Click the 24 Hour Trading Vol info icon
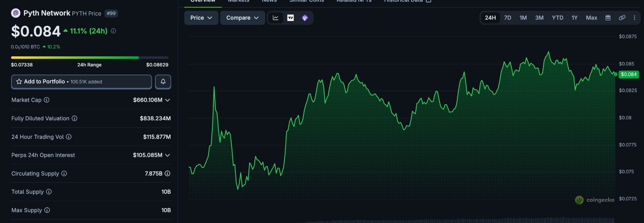 point(69,137)
